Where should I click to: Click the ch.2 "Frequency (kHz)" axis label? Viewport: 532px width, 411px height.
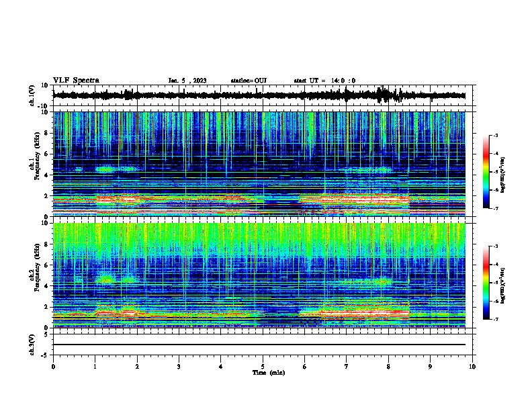(37, 267)
